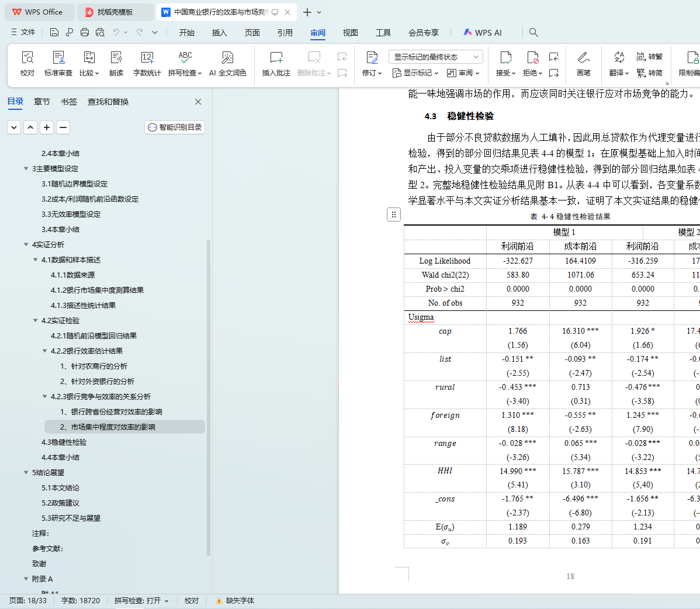Click the save document icon

54,32
